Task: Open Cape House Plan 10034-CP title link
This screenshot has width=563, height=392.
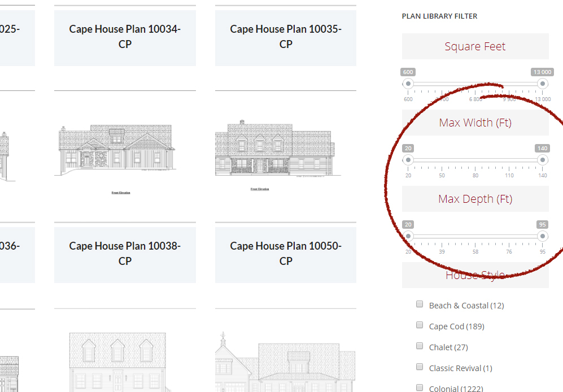Action: click(125, 37)
